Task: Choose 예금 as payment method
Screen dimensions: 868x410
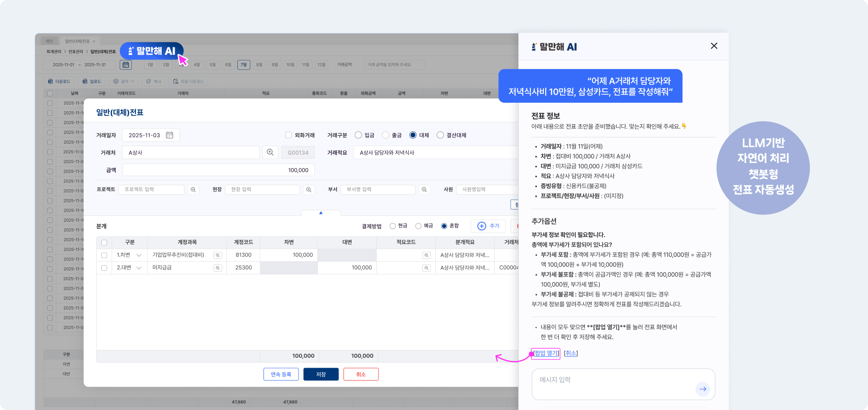Action: coord(418,226)
